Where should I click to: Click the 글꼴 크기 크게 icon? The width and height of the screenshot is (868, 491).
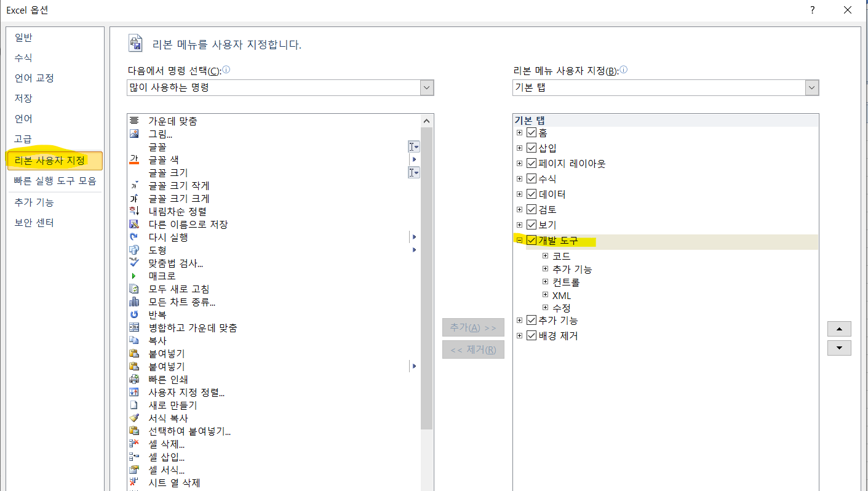click(x=134, y=198)
